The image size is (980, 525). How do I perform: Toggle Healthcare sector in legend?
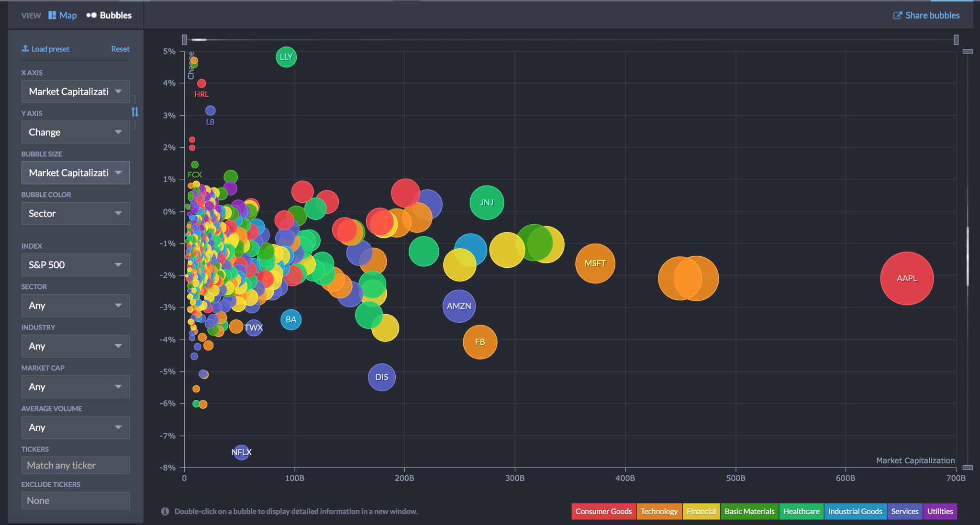(x=801, y=511)
